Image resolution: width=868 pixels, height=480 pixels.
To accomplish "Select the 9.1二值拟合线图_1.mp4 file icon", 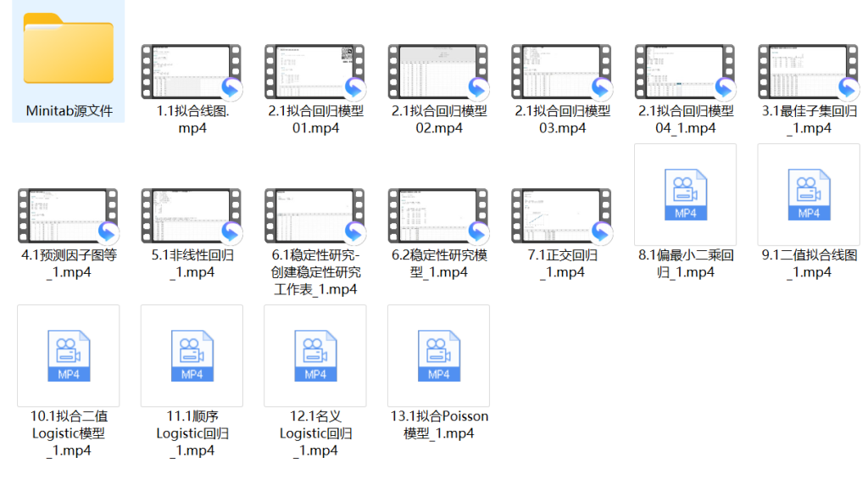I will tap(809, 195).
